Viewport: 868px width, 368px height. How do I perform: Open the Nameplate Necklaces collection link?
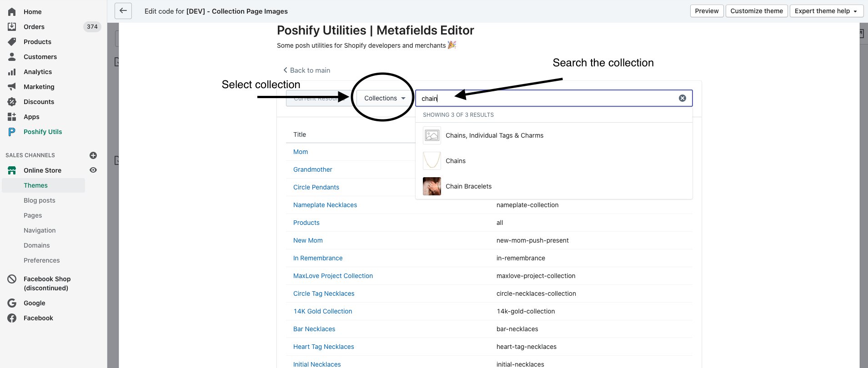[x=325, y=205]
